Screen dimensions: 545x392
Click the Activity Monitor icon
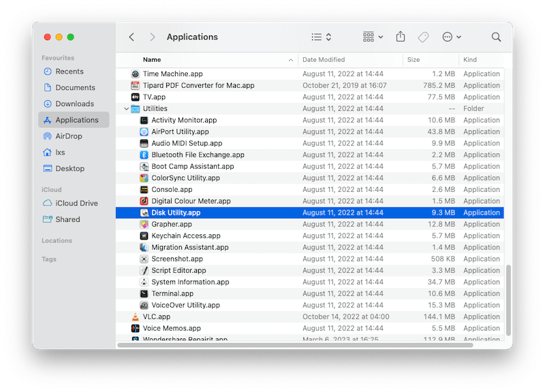coord(144,120)
